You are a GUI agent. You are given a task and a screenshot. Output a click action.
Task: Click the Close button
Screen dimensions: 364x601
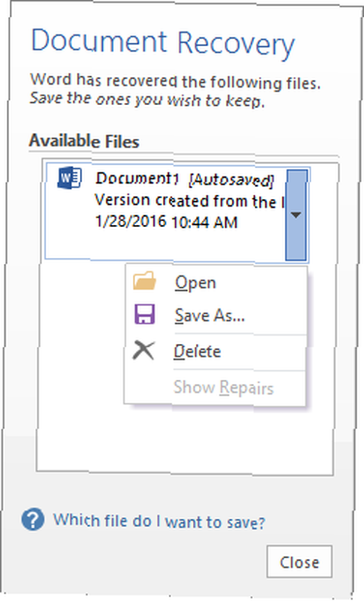click(299, 561)
